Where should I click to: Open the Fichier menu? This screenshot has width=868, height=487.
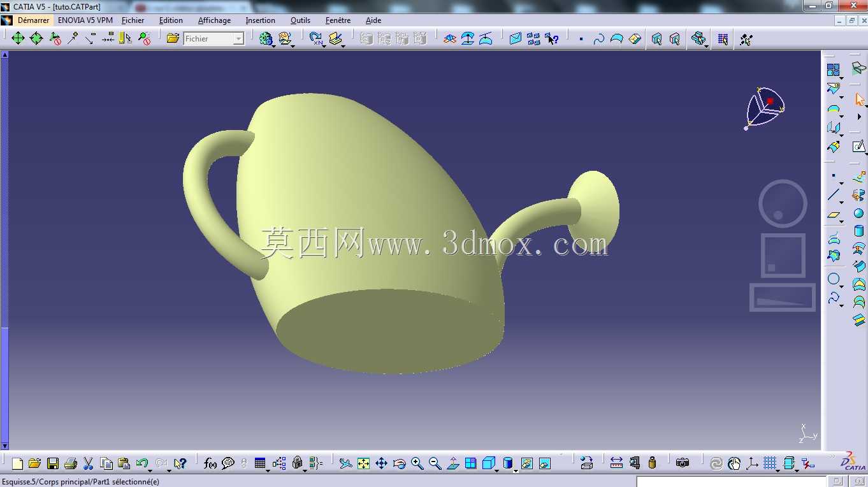133,20
